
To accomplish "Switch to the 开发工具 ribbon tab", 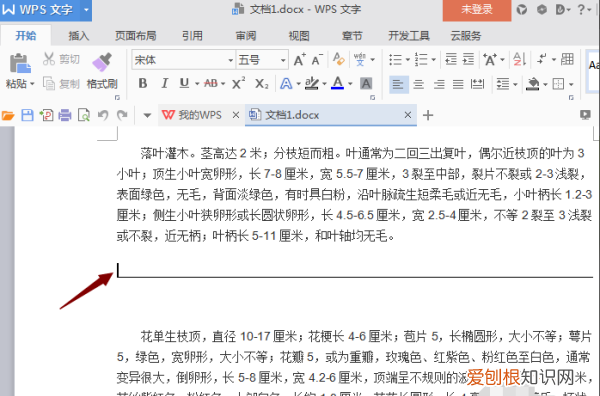I will (409, 36).
